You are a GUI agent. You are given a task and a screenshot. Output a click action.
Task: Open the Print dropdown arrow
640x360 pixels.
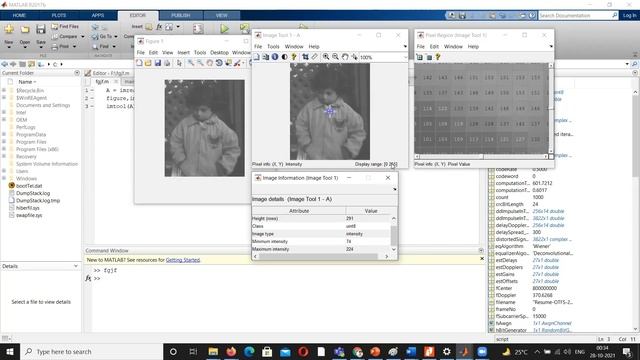pyautogui.click(x=74, y=47)
